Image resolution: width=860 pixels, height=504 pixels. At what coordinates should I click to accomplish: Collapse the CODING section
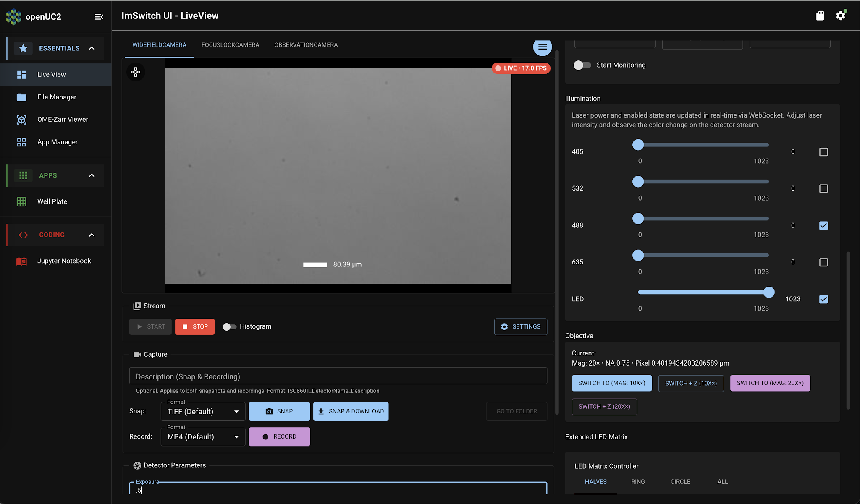(92, 235)
